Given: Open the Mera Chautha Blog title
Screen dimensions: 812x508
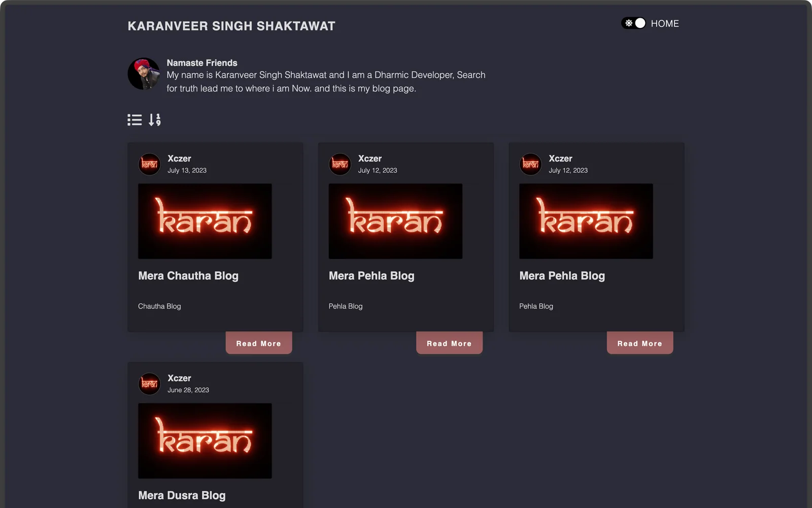Looking at the screenshot, I should click(x=188, y=276).
